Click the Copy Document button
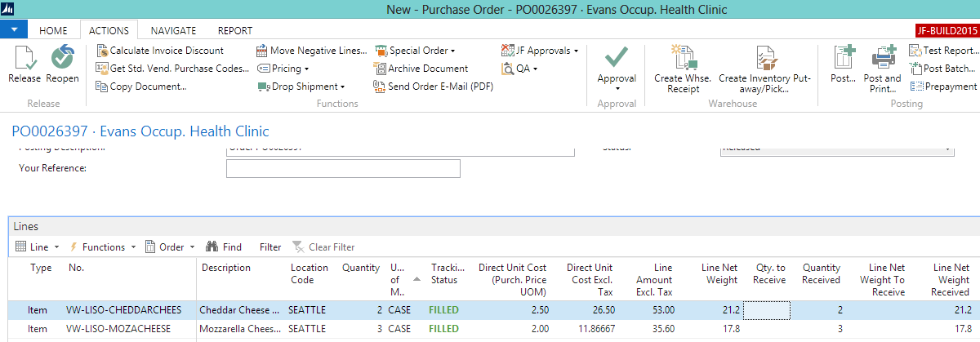 click(x=147, y=87)
